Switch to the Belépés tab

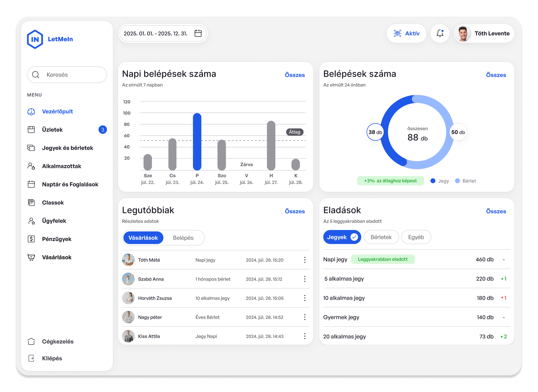(183, 238)
